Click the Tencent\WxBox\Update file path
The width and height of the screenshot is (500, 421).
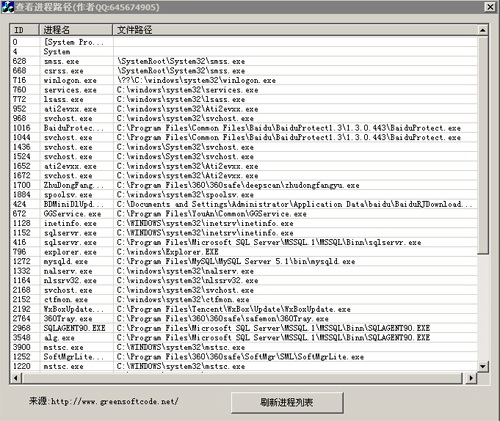click(234, 309)
